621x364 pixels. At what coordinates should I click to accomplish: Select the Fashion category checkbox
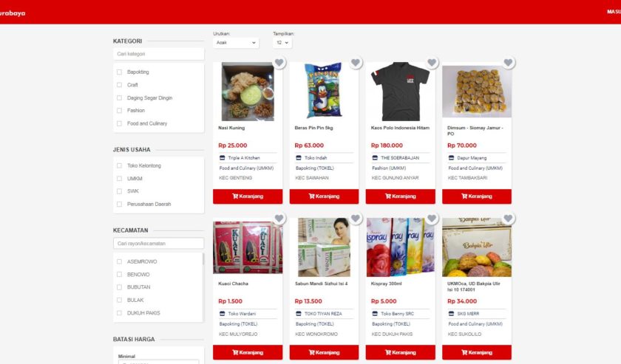(119, 111)
